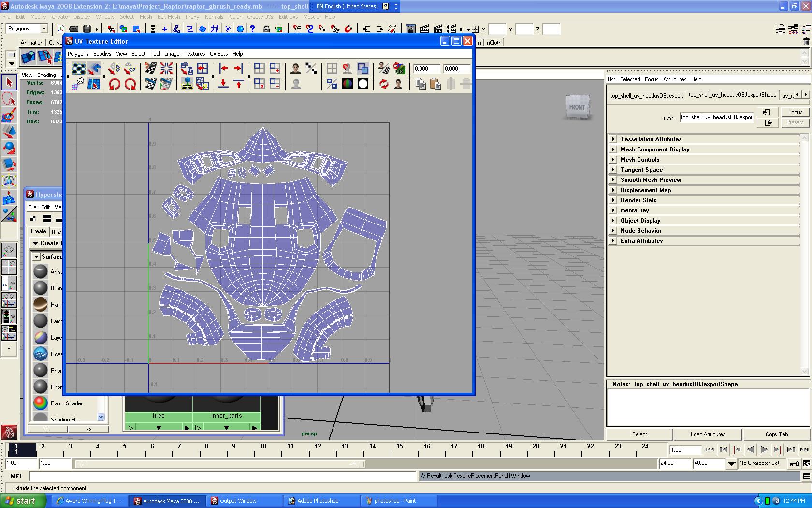Select the Ramp Shader material swatch

pos(41,403)
